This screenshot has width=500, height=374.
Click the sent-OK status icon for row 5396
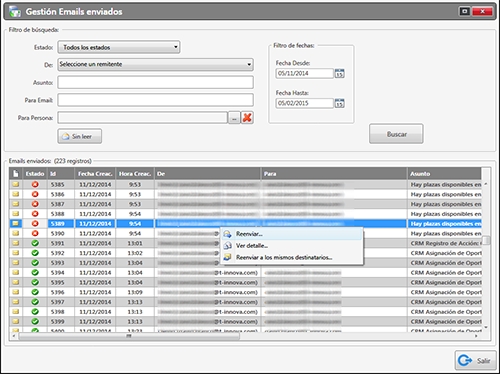[35, 292]
